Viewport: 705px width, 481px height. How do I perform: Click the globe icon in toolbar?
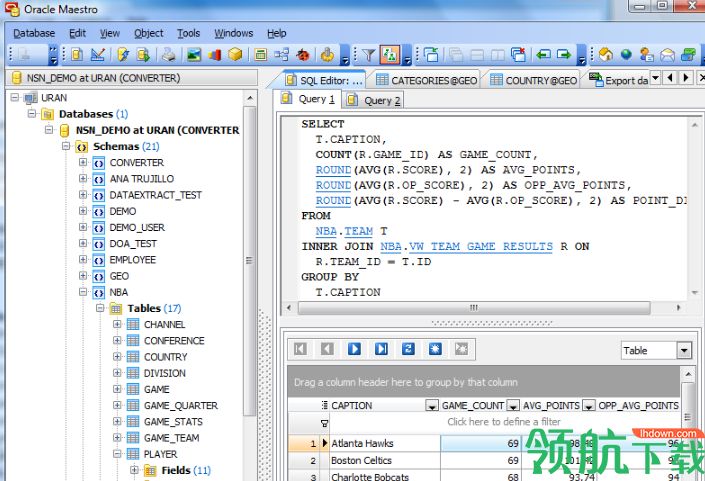point(626,55)
